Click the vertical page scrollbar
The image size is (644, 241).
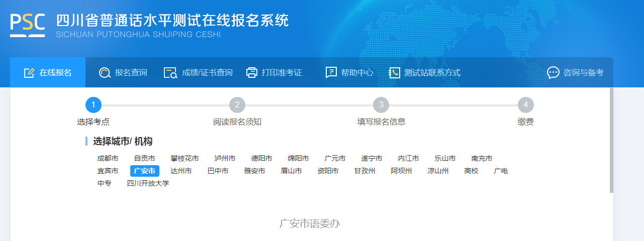point(611,141)
